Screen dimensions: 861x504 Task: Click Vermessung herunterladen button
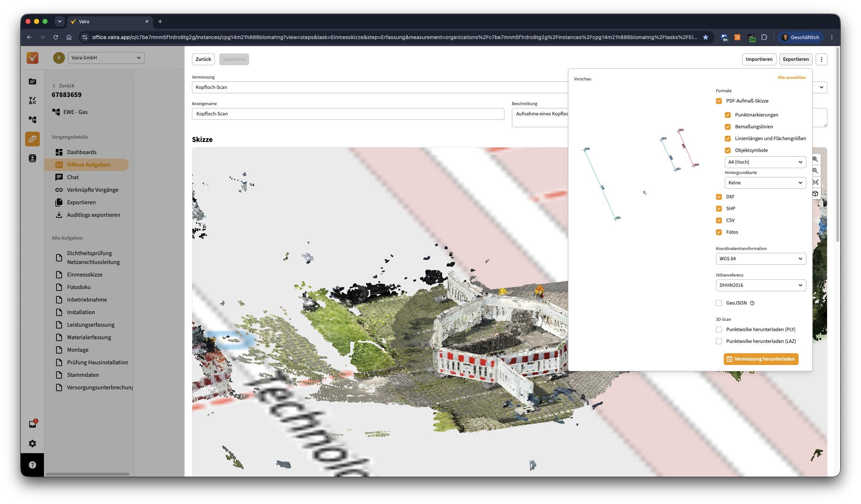pyautogui.click(x=761, y=359)
